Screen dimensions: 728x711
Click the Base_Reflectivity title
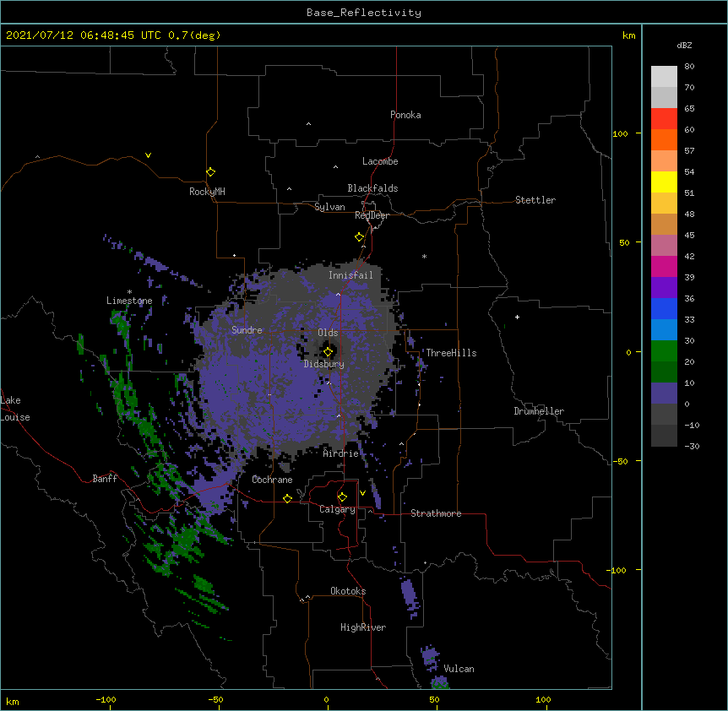click(364, 13)
